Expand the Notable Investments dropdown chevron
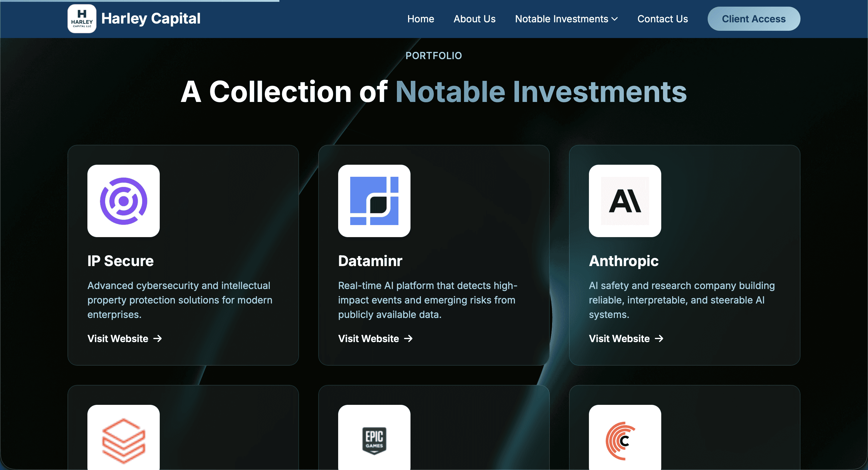Screen dimensions: 868x470 (615, 19)
